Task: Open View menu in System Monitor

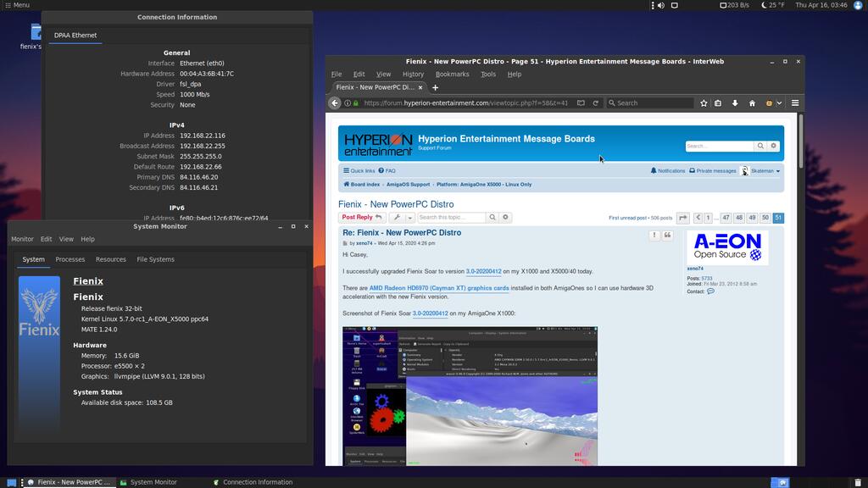Action: [x=66, y=239]
